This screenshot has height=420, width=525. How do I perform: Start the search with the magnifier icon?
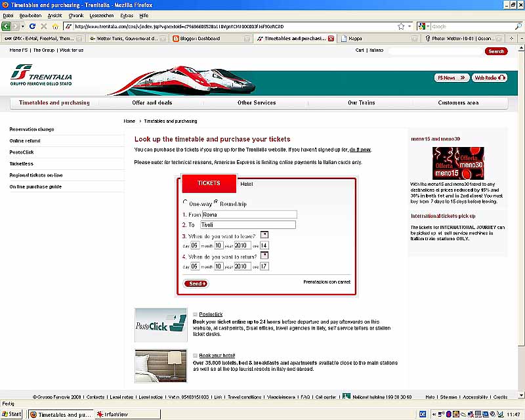pyautogui.click(x=518, y=26)
